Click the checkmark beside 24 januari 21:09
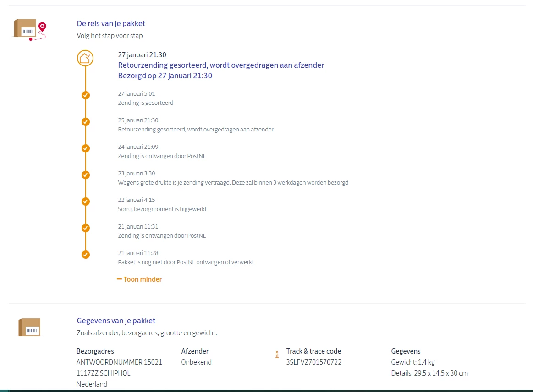The image size is (533, 392). [x=86, y=148]
